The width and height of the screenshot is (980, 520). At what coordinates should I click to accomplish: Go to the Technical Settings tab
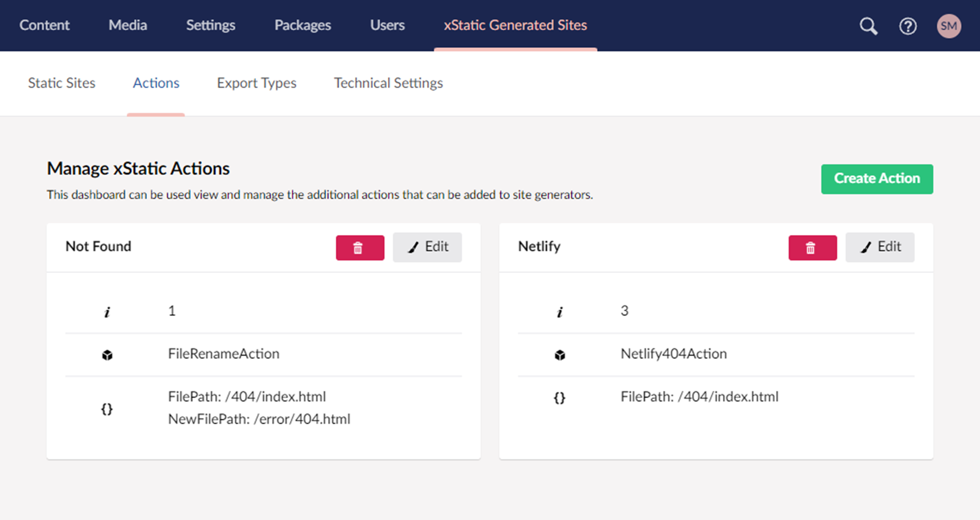coord(388,83)
